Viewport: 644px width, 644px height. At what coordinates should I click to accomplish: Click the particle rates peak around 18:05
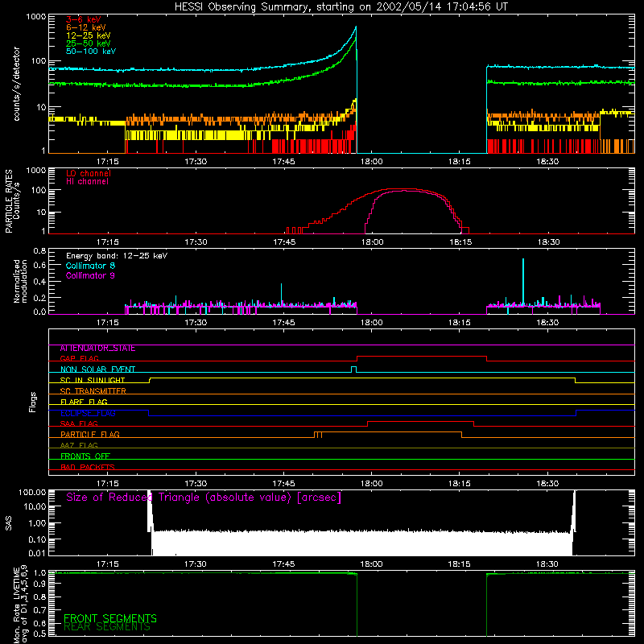[405, 190]
